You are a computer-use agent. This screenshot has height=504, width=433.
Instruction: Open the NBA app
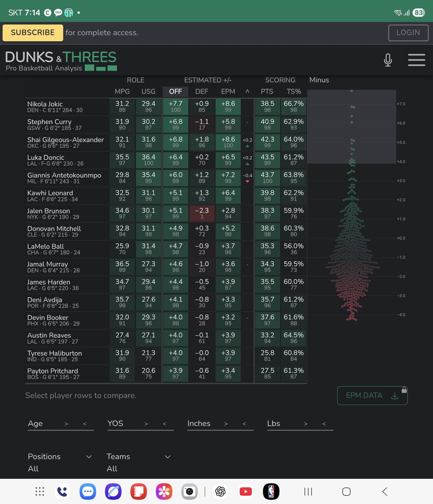(x=271, y=491)
